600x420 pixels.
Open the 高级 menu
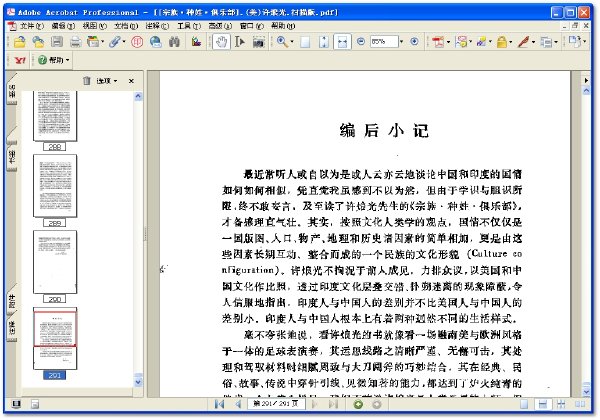point(220,26)
